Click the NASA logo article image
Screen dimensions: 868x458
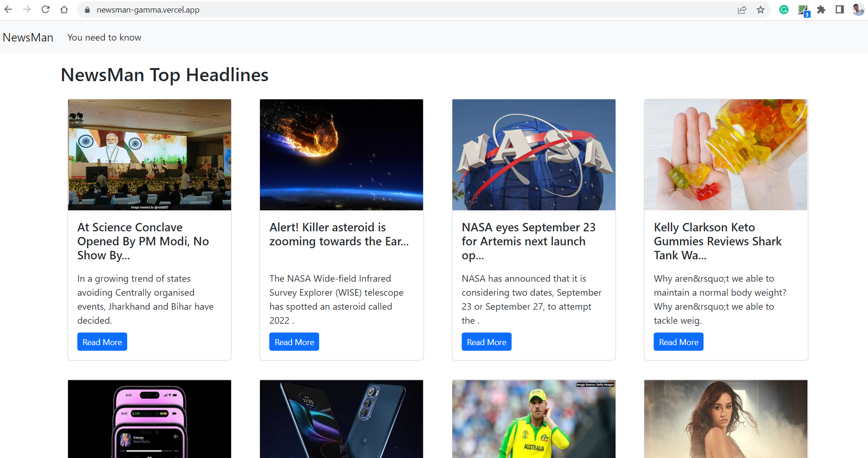coord(533,155)
